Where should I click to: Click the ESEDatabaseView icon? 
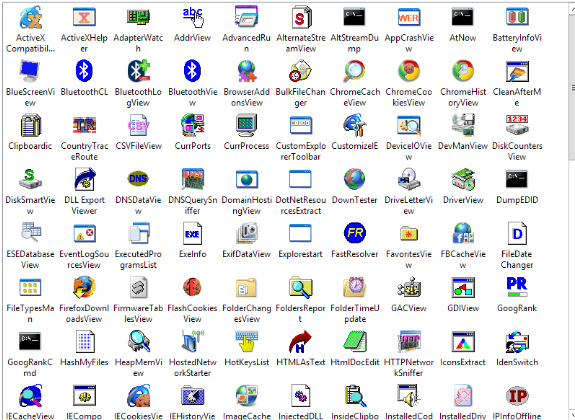pyautogui.click(x=30, y=233)
